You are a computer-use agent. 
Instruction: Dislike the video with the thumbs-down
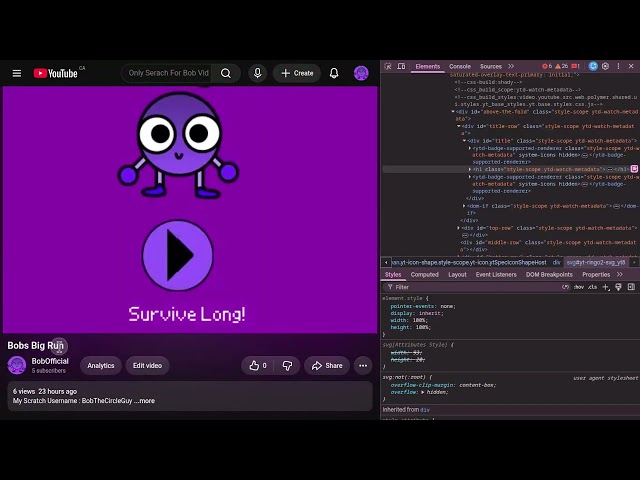pyautogui.click(x=287, y=366)
